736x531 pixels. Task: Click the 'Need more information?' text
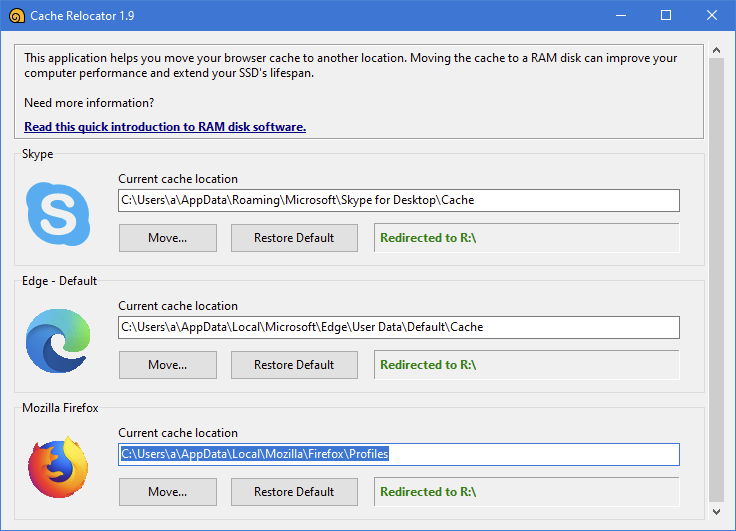tap(89, 103)
